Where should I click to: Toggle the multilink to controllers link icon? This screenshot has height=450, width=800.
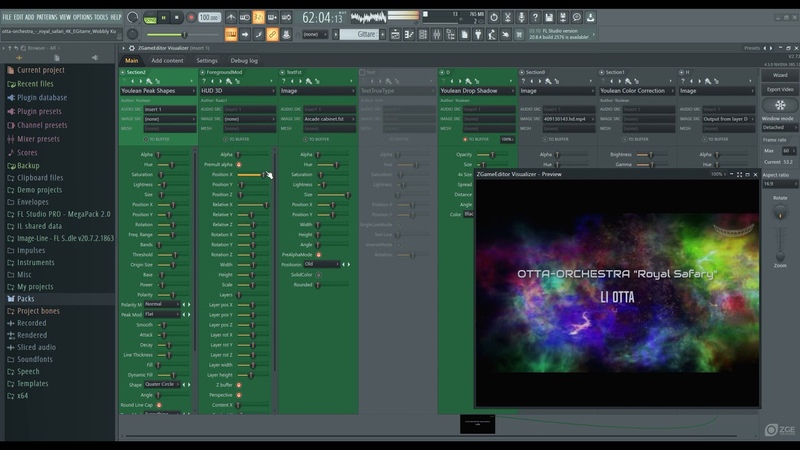tap(272, 34)
